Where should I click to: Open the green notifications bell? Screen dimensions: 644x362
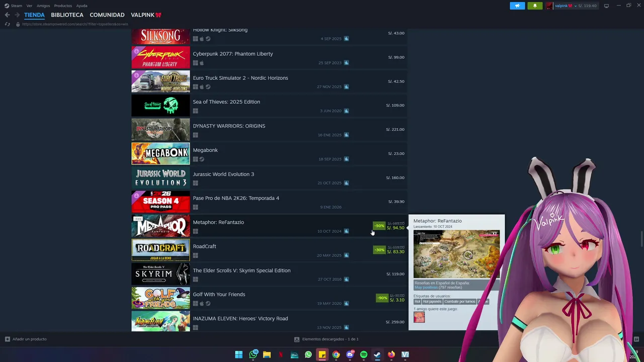(x=535, y=6)
